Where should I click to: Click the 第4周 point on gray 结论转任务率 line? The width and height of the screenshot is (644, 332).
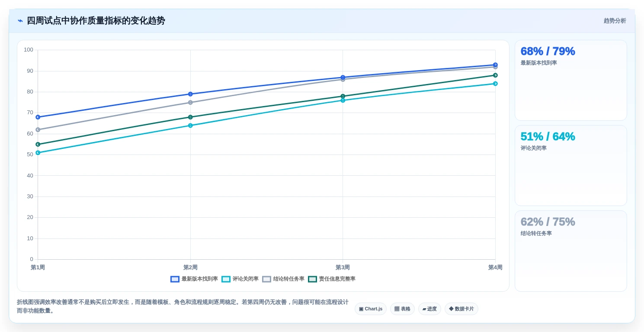(495, 67)
